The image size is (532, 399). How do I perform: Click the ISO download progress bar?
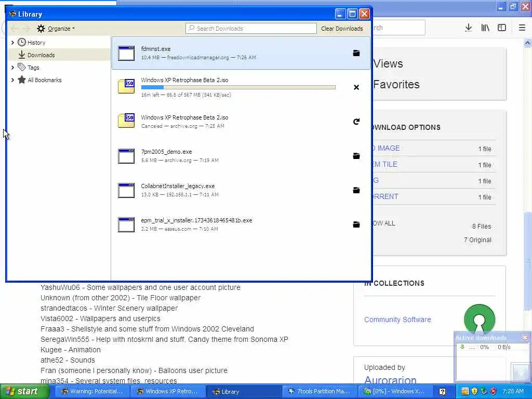[x=238, y=87]
